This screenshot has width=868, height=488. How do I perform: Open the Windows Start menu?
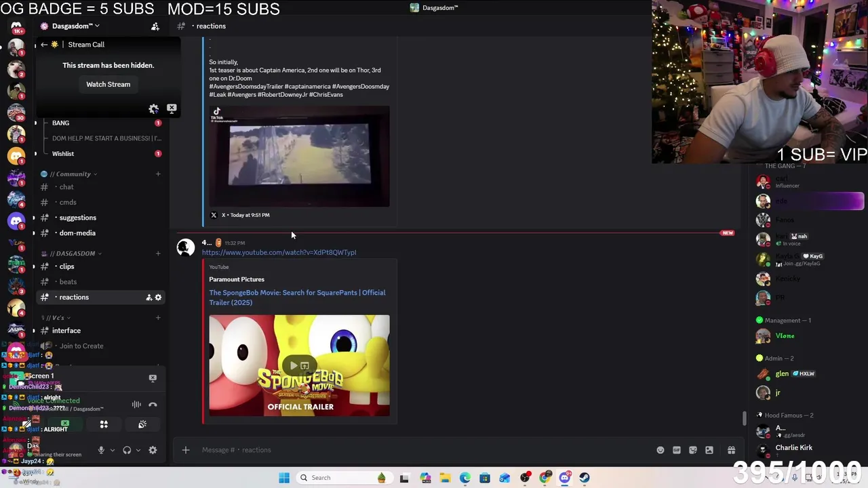[284, 478]
